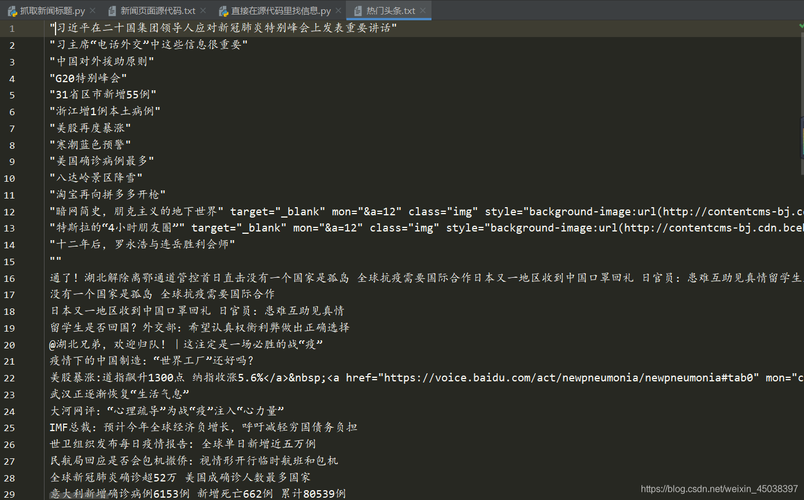
Task: Close the 热门头条.txt tab
Action: [423, 10]
